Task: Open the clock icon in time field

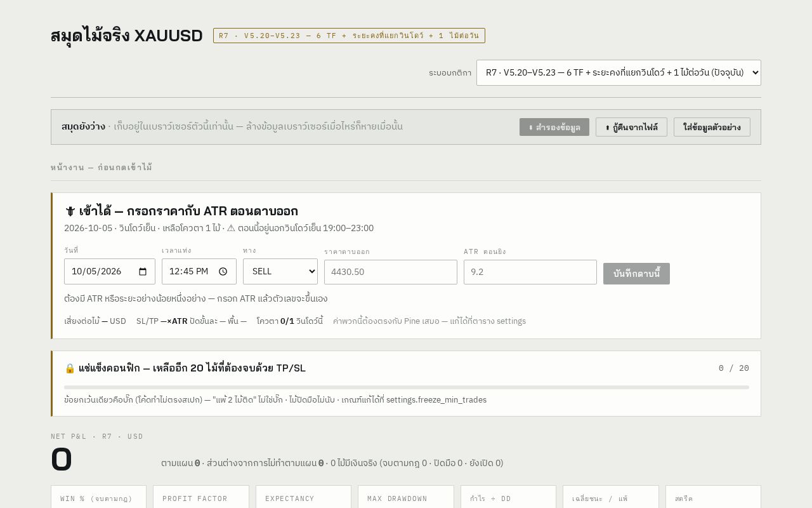Action: pyautogui.click(x=223, y=272)
